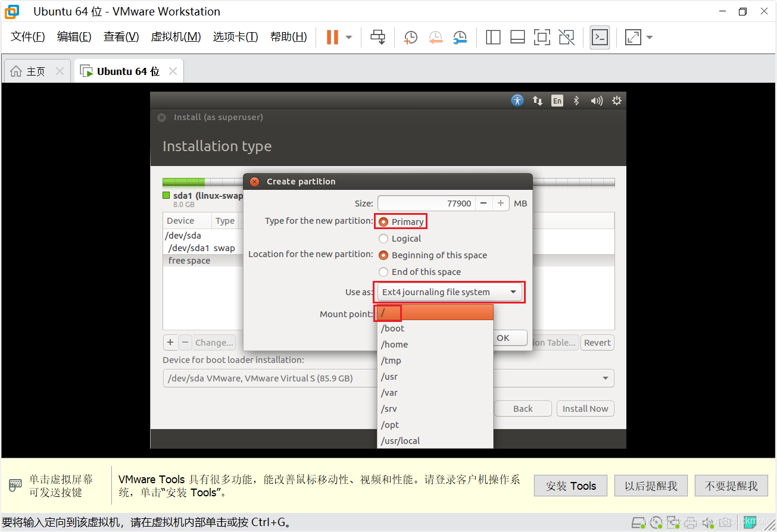This screenshot has width=777, height=532.
Task: Confirm partition with OK button
Action: coord(510,338)
